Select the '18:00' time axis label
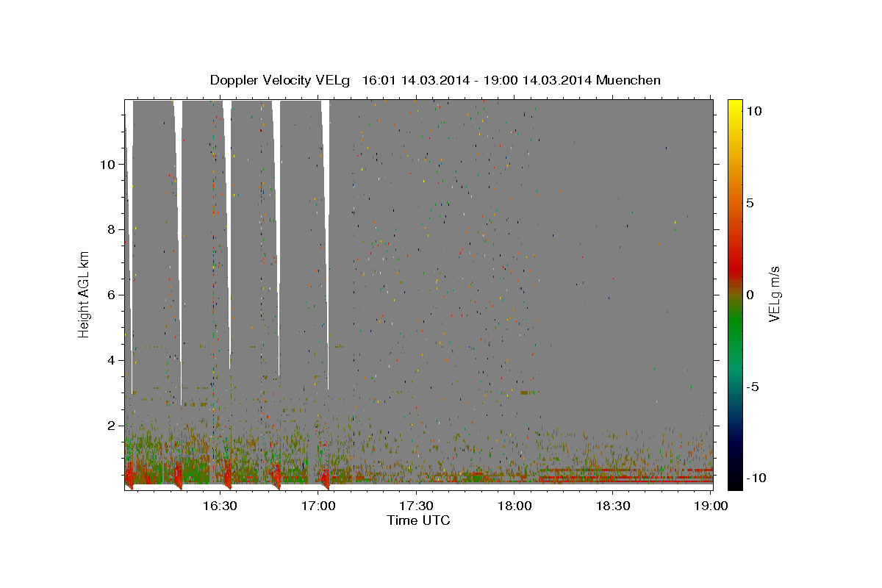This screenshot has height=588, width=882. 515,506
